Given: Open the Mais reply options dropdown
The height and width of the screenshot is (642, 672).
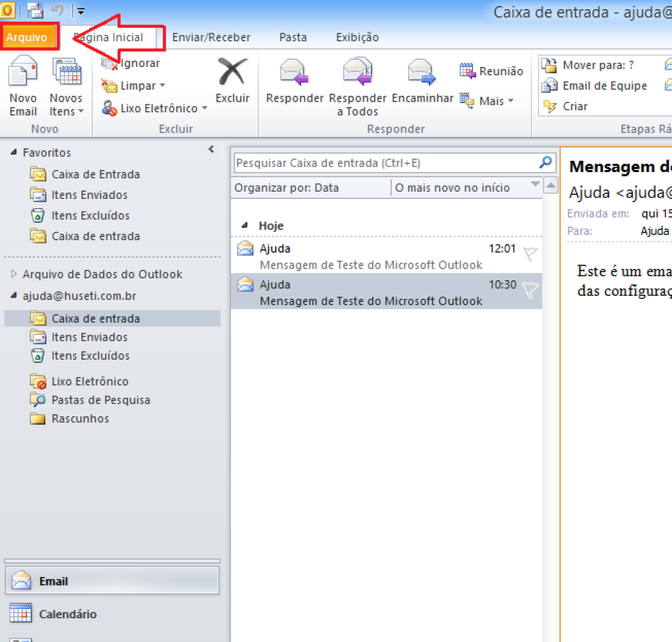Looking at the screenshot, I should click(486, 101).
